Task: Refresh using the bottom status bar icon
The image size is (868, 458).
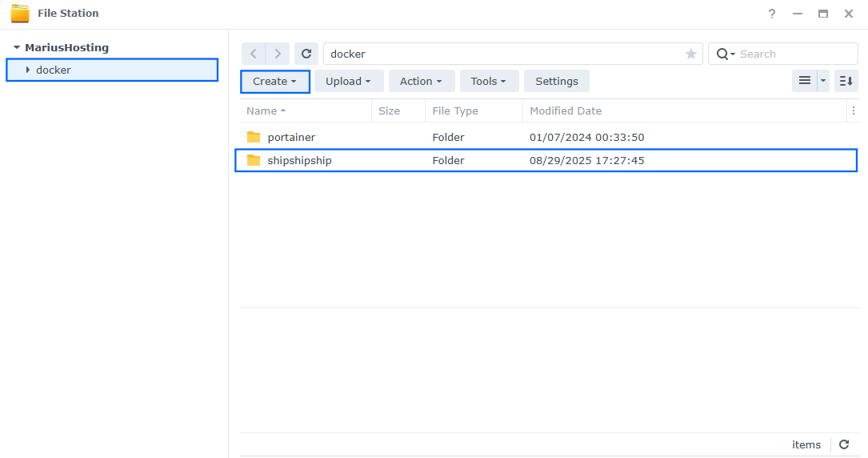Action: click(x=844, y=444)
